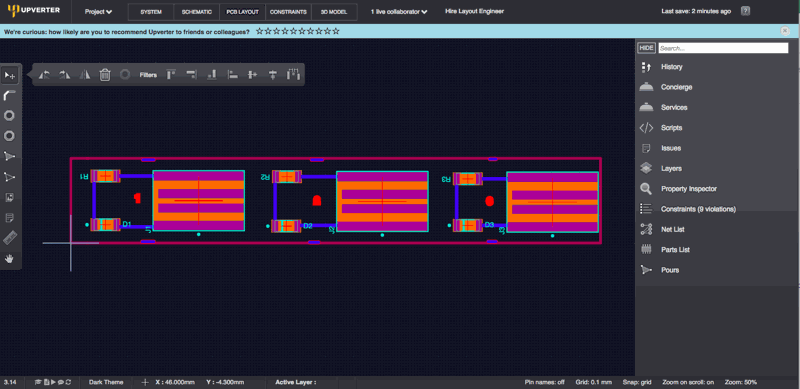Open the Filters option in toolbar
This screenshot has height=389, width=800.
(148, 75)
